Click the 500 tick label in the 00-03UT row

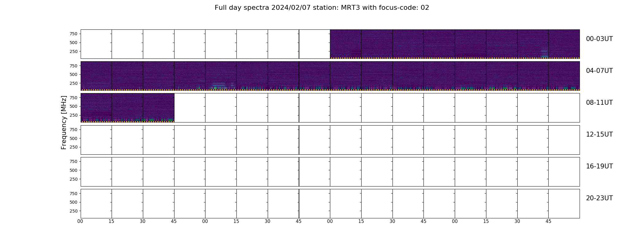pos(74,43)
